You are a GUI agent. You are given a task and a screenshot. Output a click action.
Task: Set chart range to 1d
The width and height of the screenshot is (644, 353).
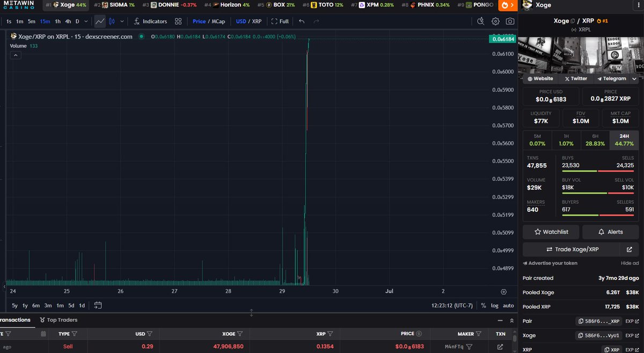click(82, 305)
